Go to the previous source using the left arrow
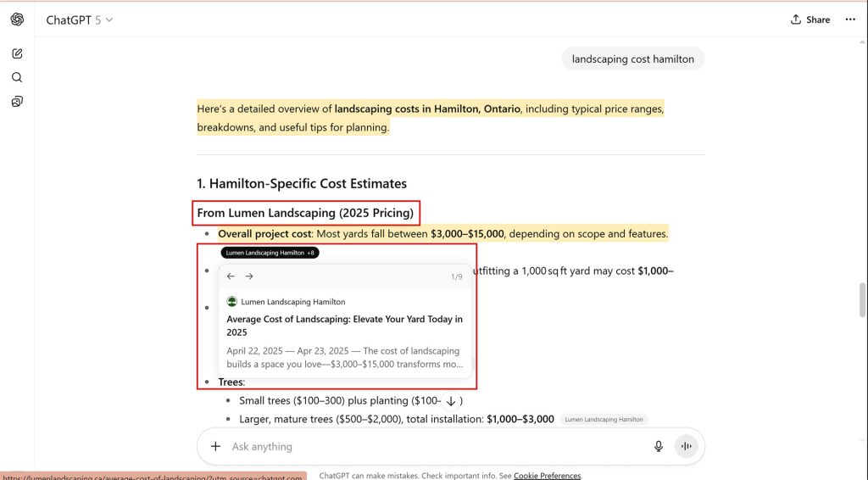This screenshot has width=868, height=480. [x=231, y=276]
